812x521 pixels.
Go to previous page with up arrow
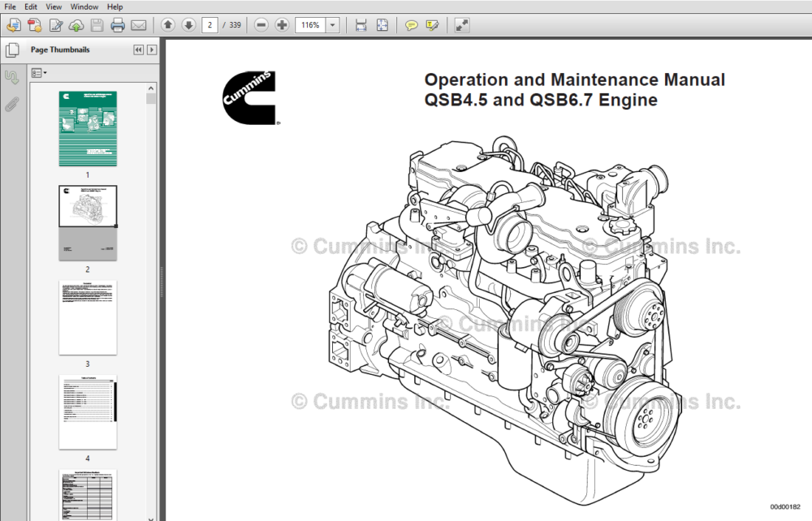point(167,25)
